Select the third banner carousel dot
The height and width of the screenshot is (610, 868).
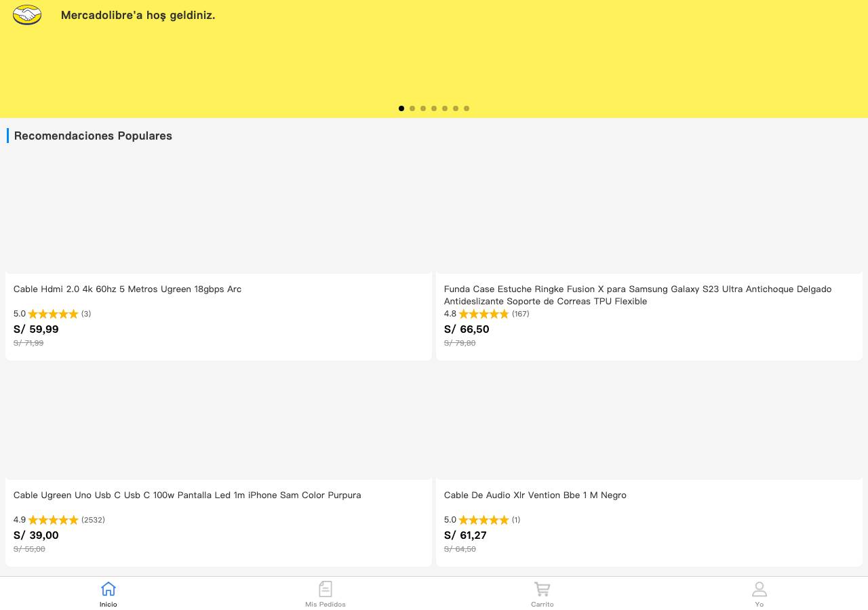[x=423, y=108]
